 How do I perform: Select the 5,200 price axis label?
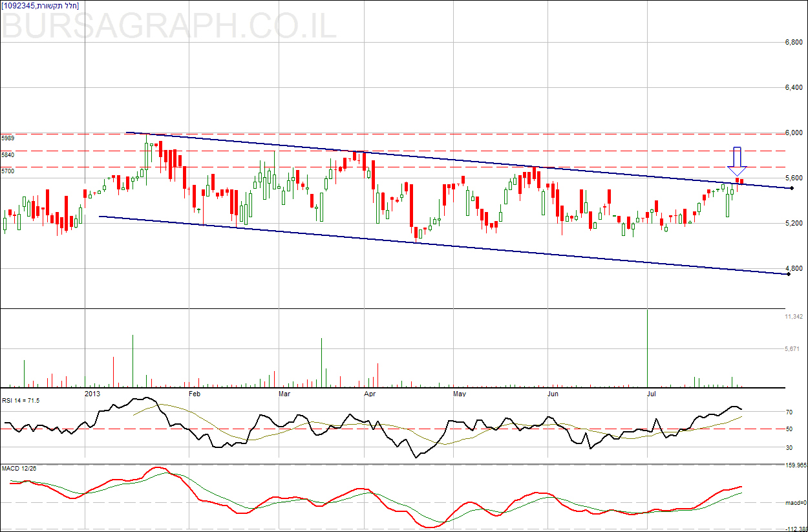(793, 224)
